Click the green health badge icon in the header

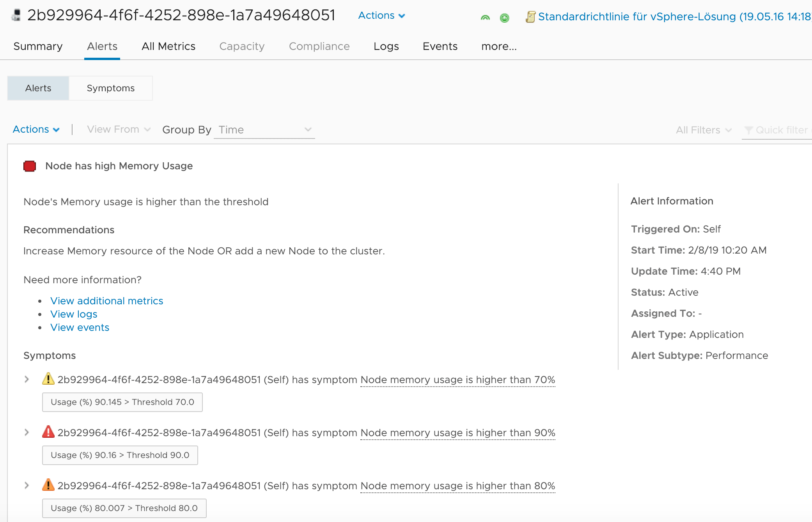(x=505, y=18)
